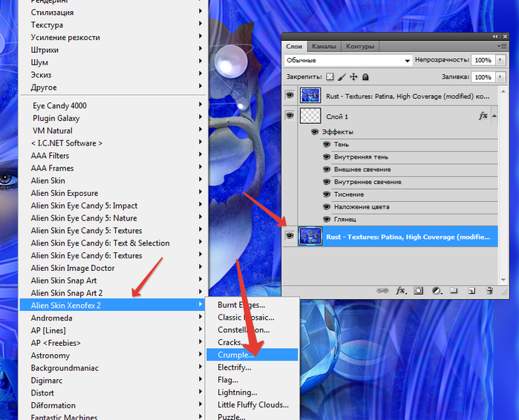Hide the Внутреннее свечение effect
The width and height of the screenshot is (519, 420).
pyautogui.click(x=327, y=182)
